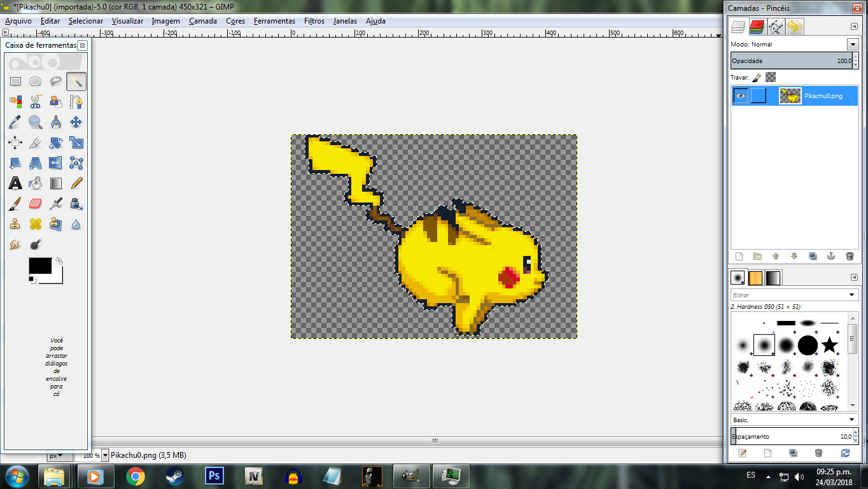
Task: Open the Selecionar menu
Action: pyautogui.click(x=86, y=21)
